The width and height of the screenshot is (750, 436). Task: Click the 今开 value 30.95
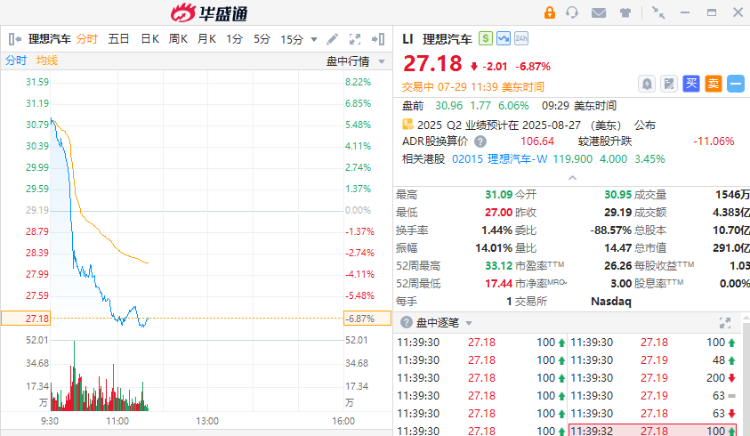click(618, 195)
